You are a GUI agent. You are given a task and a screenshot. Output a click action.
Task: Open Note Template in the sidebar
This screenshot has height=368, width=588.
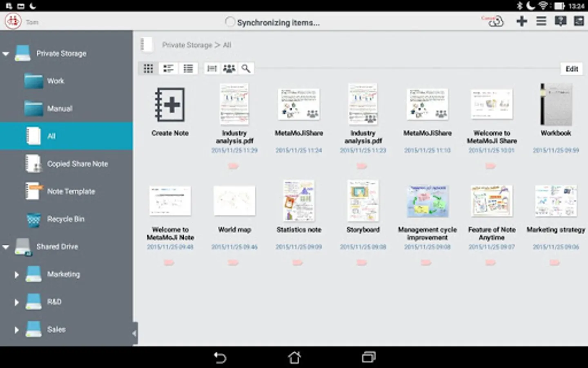click(66, 191)
